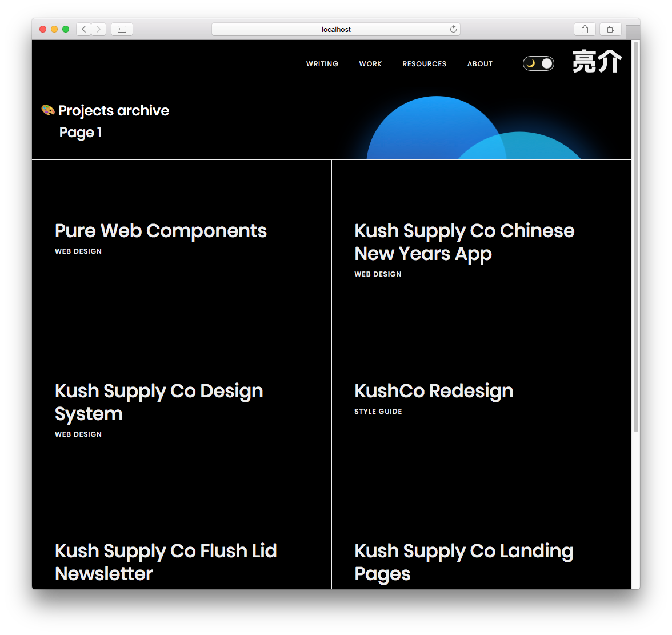Go to the RESOURCES section
This screenshot has height=635, width=672.
point(424,63)
